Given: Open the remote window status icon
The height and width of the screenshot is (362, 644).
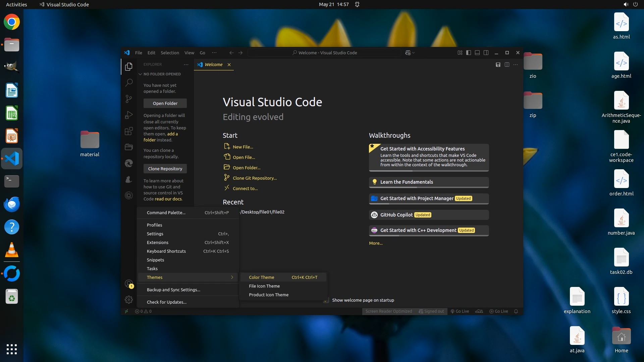Looking at the screenshot, I should click(x=126, y=311).
